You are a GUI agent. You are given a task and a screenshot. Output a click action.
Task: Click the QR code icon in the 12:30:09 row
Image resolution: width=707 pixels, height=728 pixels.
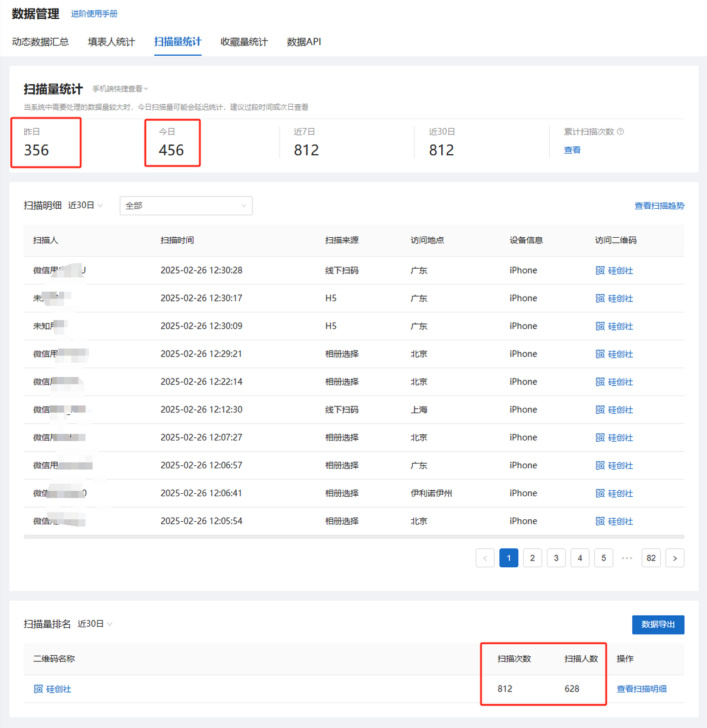600,326
